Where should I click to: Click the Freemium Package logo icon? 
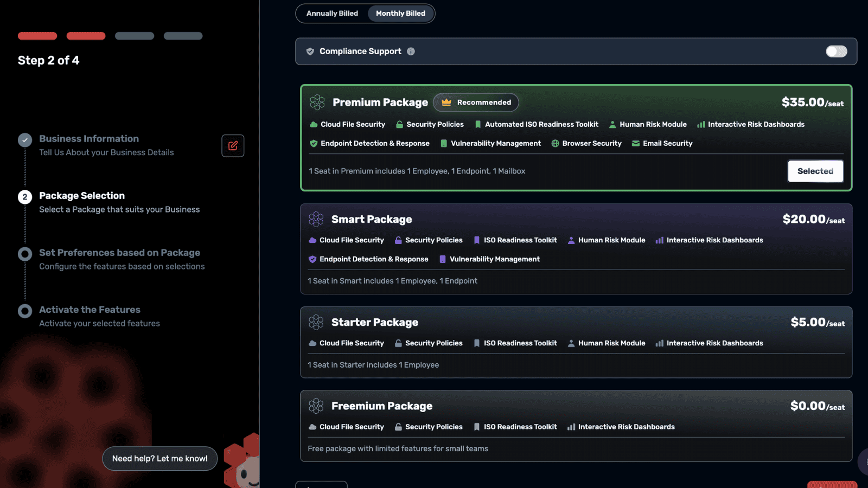[x=316, y=406]
